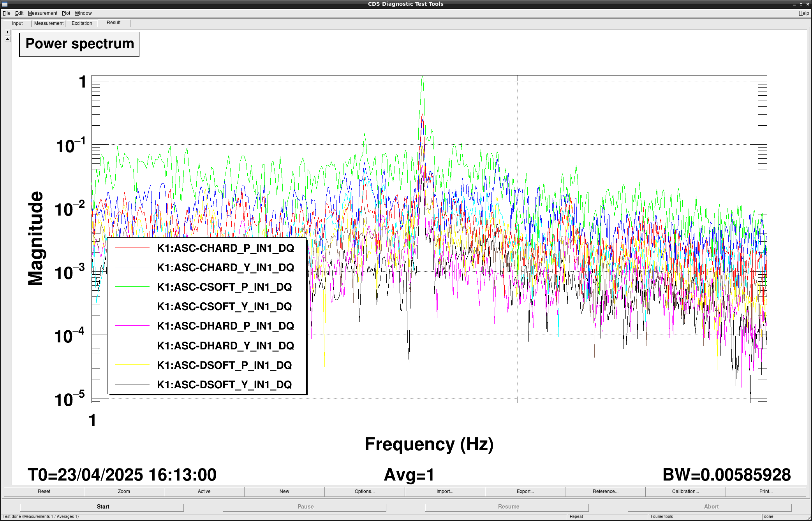The image size is (812, 521).
Task: Open the Window menu
Action: pyautogui.click(x=83, y=13)
